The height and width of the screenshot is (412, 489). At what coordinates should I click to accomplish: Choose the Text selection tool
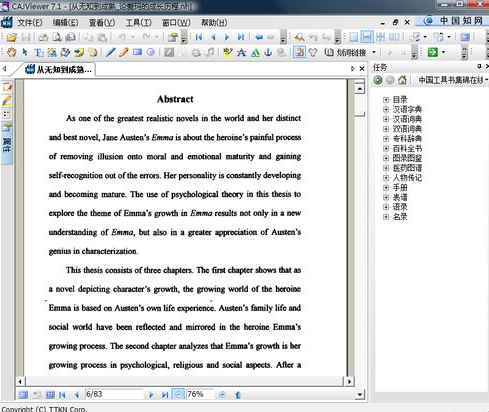coord(39,53)
